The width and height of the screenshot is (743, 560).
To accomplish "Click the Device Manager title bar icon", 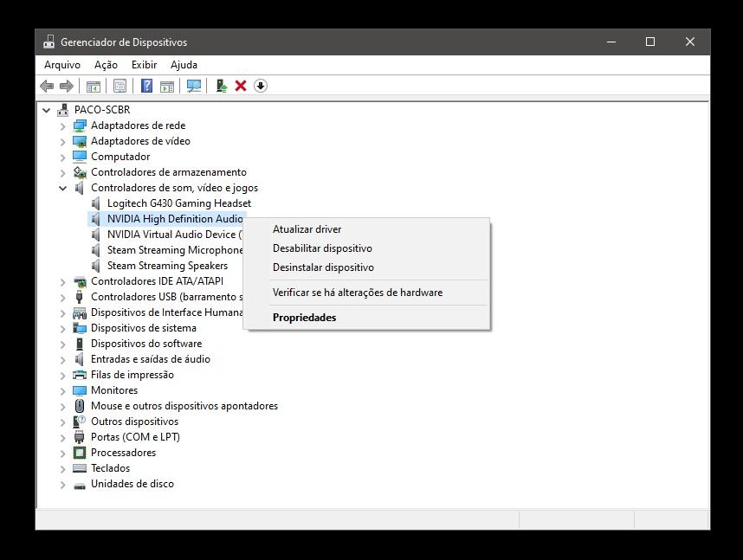I will tap(48, 42).
